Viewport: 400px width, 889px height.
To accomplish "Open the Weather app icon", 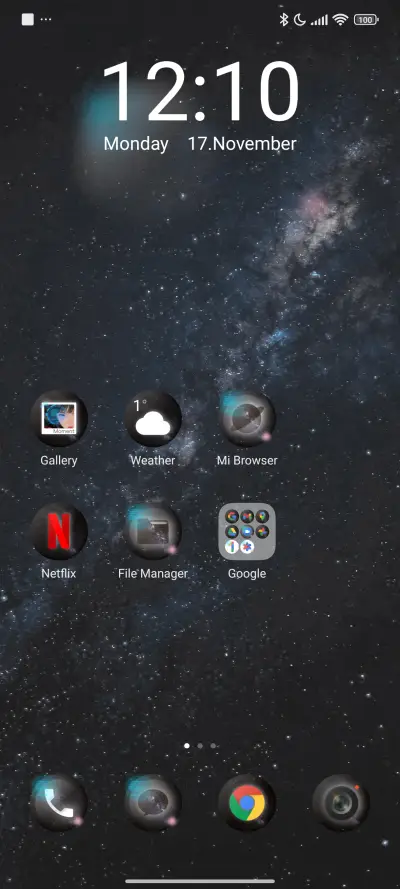I will (153, 418).
